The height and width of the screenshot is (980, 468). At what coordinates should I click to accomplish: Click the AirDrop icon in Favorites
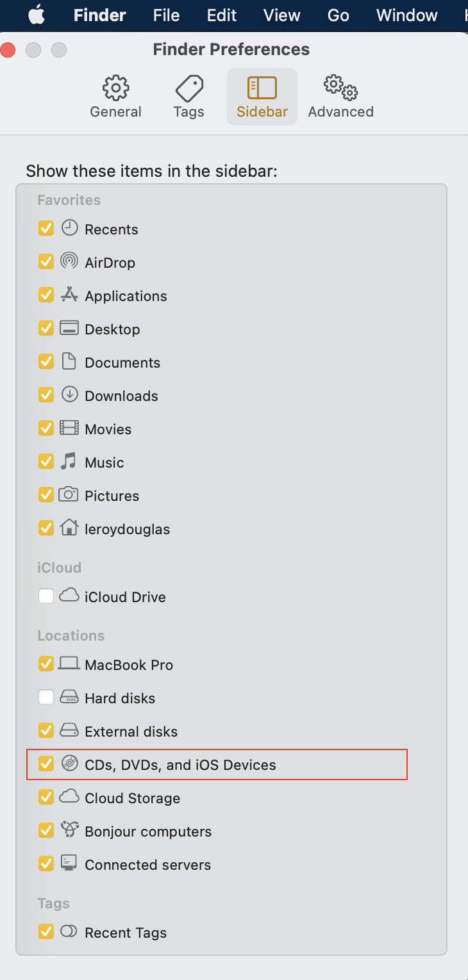(69, 261)
